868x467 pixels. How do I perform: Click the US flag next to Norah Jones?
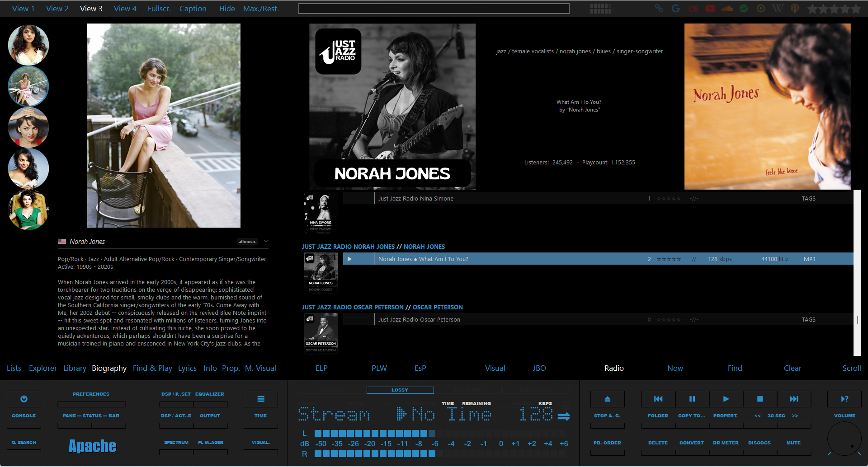pyautogui.click(x=62, y=242)
